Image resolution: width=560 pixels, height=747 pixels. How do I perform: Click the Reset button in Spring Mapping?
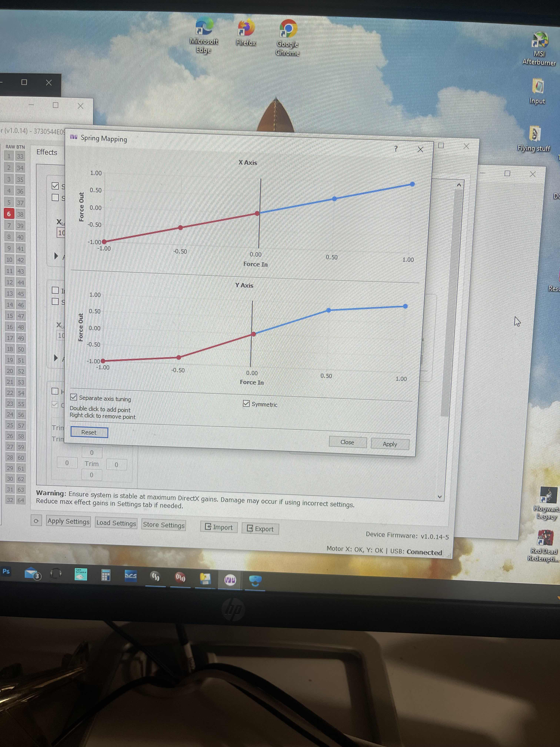coord(89,432)
